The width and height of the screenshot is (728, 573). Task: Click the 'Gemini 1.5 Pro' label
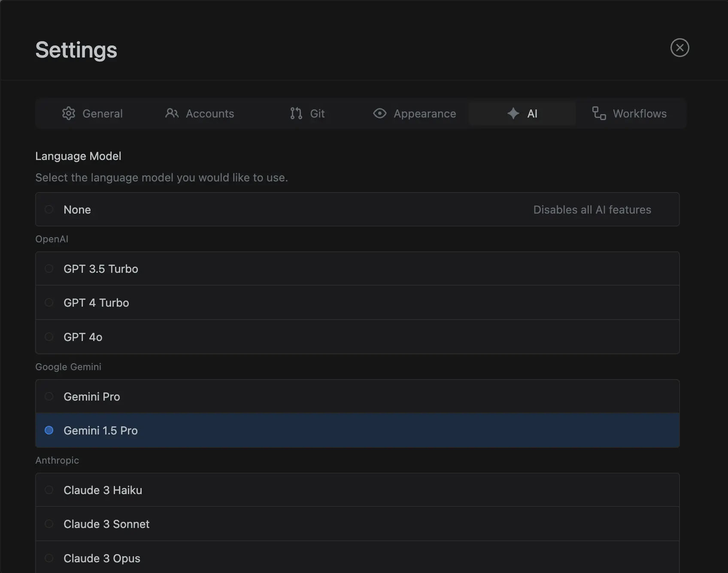(100, 431)
